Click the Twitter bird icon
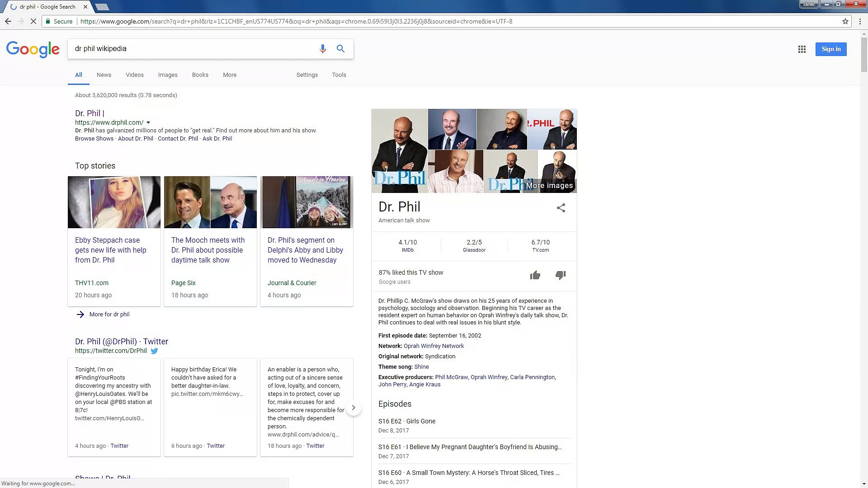 pos(154,351)
